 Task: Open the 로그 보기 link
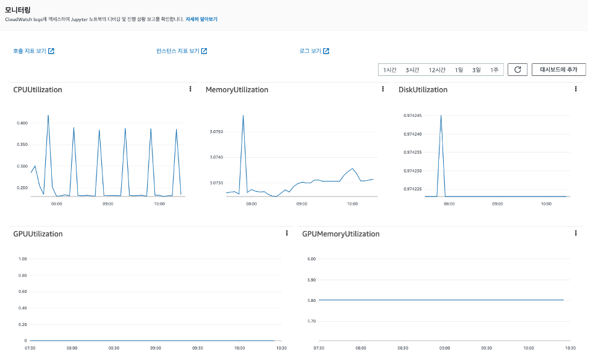[x=310, y=51]
